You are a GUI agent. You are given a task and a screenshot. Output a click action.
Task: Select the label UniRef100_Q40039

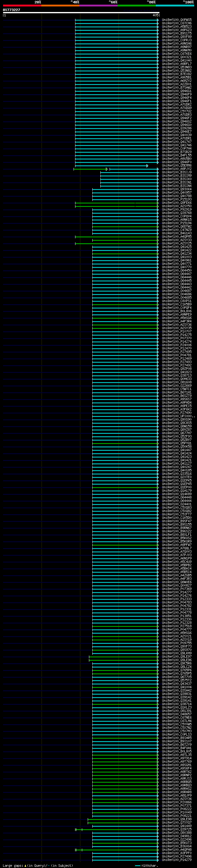(177, 135)
